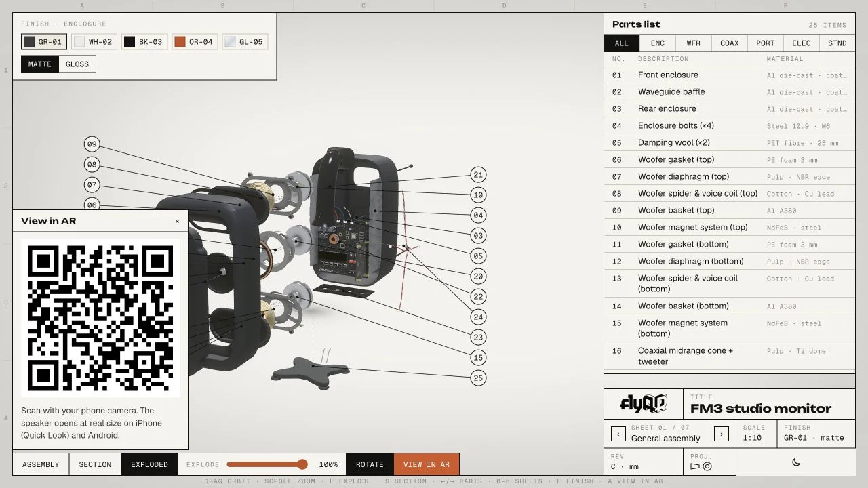868x488 pixels.
Task: Select callout marker 23
Action: [x=478, y=338]
